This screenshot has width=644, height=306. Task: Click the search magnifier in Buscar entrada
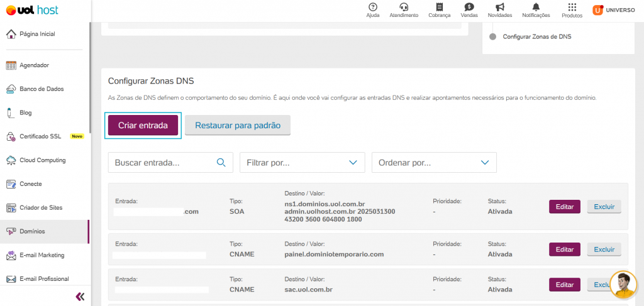coord(221,162)
